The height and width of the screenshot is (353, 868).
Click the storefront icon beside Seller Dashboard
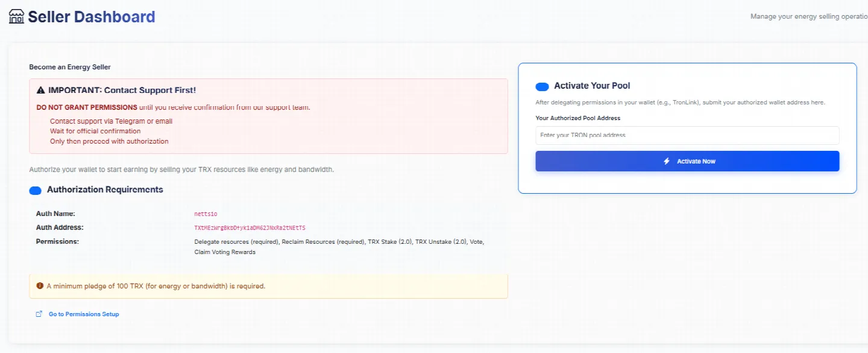click(x=16, y=17)
